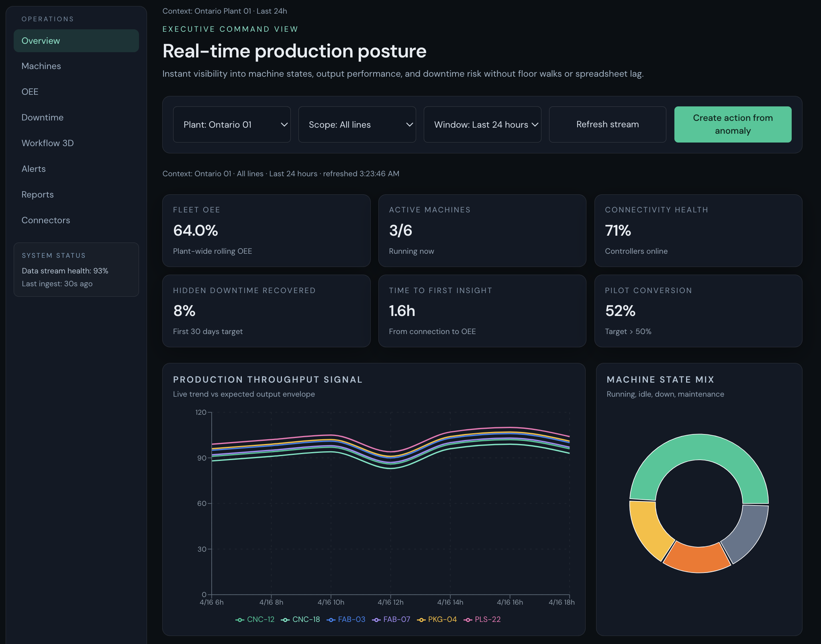Click FAB-07 legend marker icon

376,620
